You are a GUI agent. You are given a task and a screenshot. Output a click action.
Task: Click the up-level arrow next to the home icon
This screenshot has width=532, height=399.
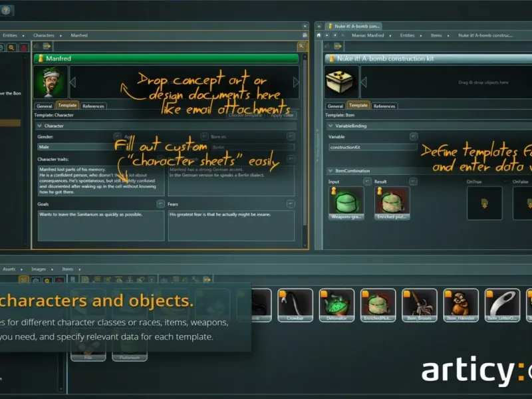pos(327,35)
